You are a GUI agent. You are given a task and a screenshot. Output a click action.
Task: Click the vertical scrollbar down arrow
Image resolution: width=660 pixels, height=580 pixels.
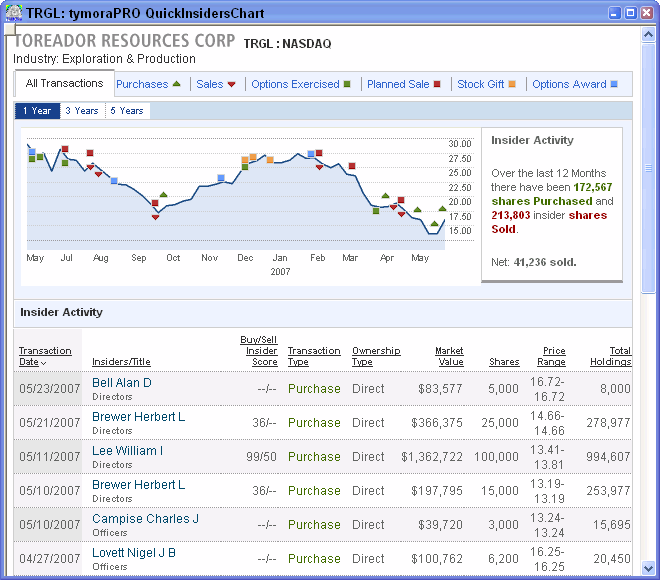(x=648, y=569)
